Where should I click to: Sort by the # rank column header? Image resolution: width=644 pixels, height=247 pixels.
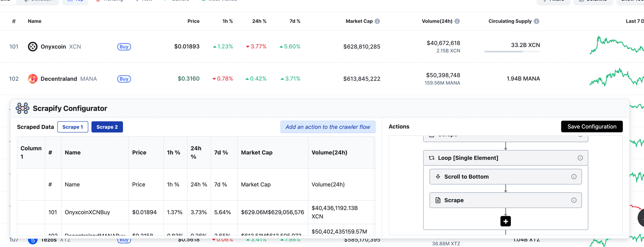[14, 21]
